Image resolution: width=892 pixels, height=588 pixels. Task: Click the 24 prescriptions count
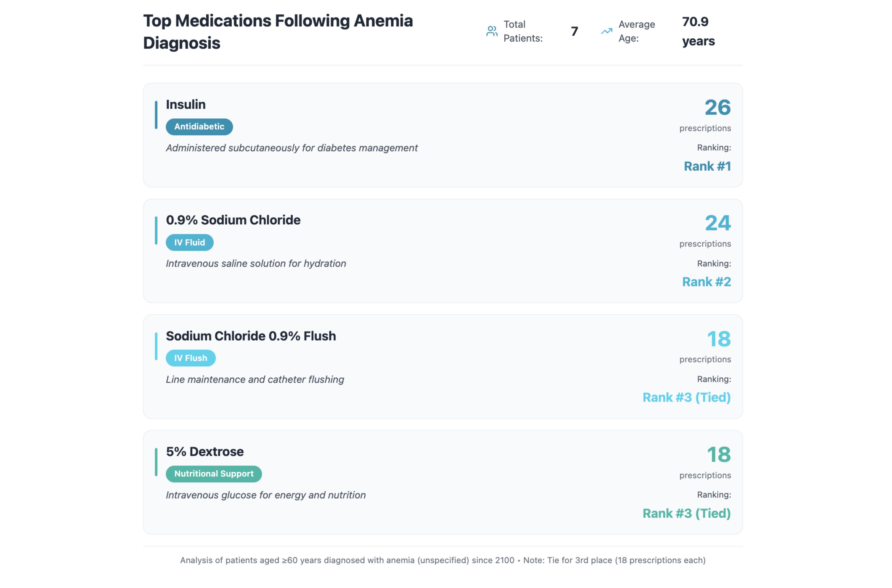point(718,223)
